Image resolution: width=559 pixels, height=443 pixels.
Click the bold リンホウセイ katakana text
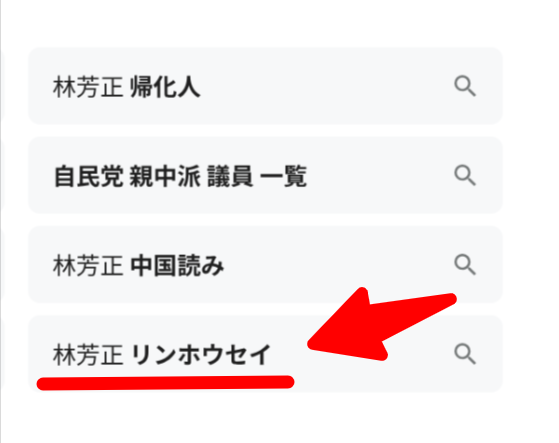point(201,355)
